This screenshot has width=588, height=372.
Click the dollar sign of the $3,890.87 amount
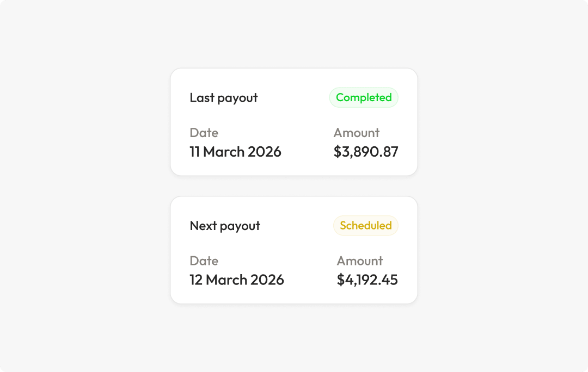click(337, 152)
